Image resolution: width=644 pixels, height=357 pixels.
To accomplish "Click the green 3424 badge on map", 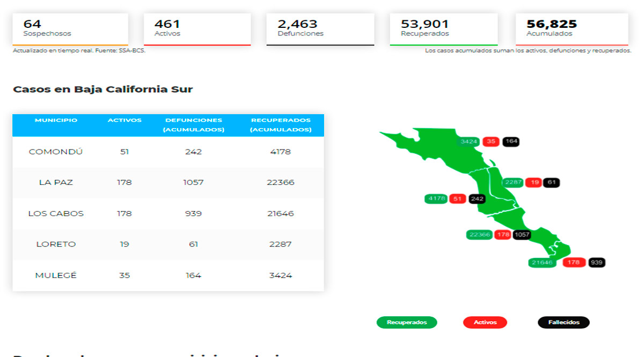I will coord(469,142).
